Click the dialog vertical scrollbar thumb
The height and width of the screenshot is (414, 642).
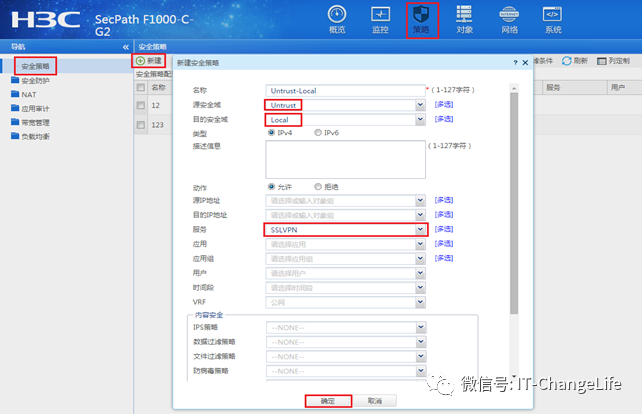click(514, 204)
